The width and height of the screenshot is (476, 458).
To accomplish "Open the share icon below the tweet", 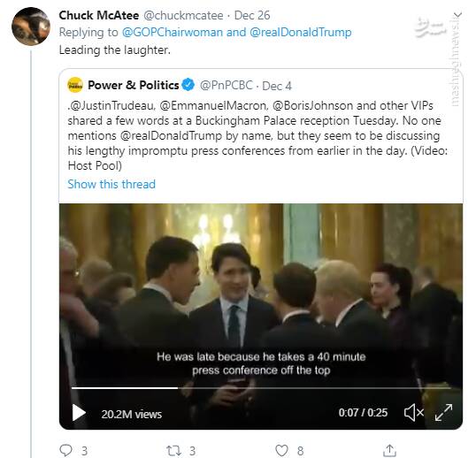I will click(x=389, y=450).
